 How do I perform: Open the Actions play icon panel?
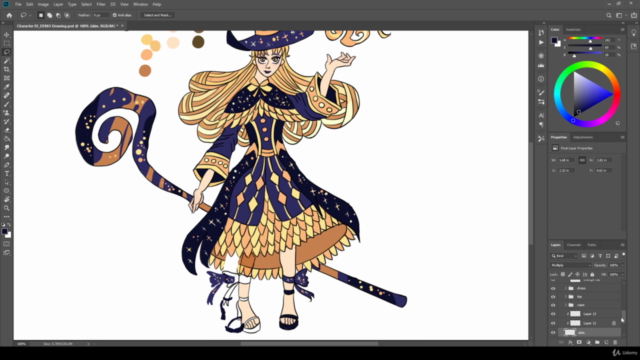541,42
